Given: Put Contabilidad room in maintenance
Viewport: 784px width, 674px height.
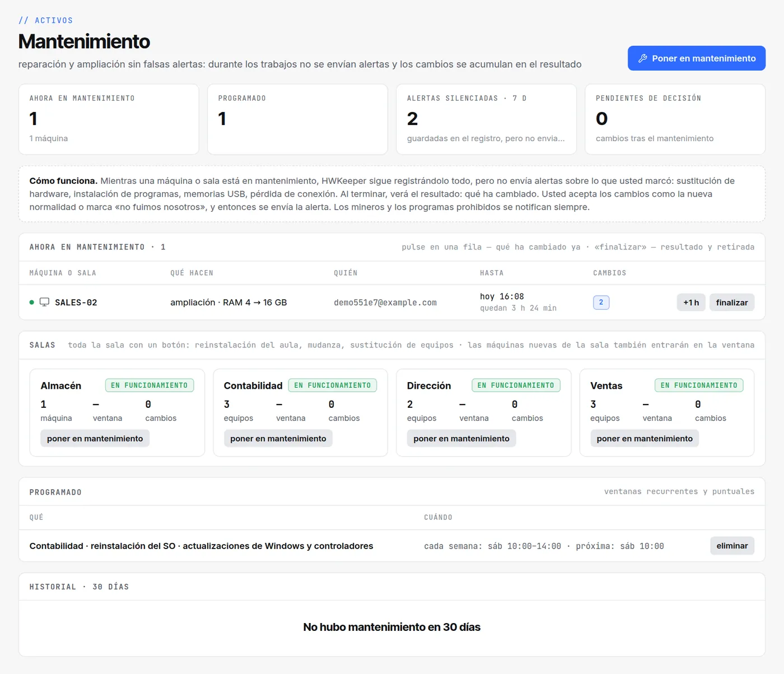Looking at the screenshot, I should coord(278,438).
